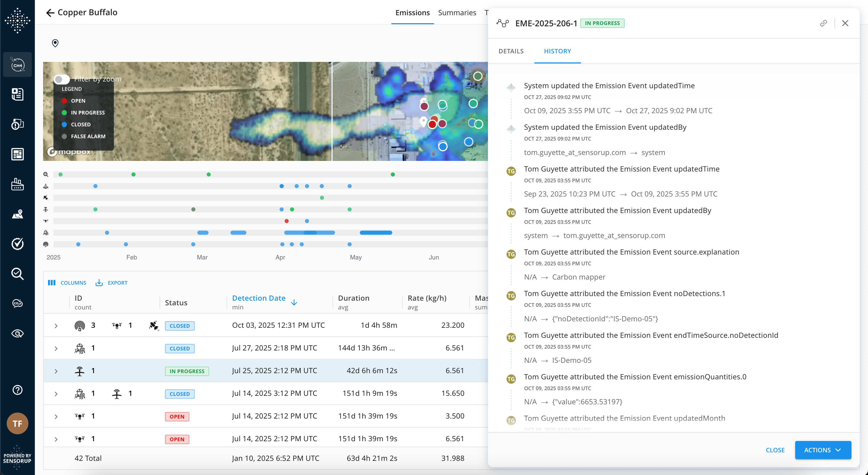Open the Actions dropdown button
The height and width of the screenshot is (475, 868).
pos(823,450)
